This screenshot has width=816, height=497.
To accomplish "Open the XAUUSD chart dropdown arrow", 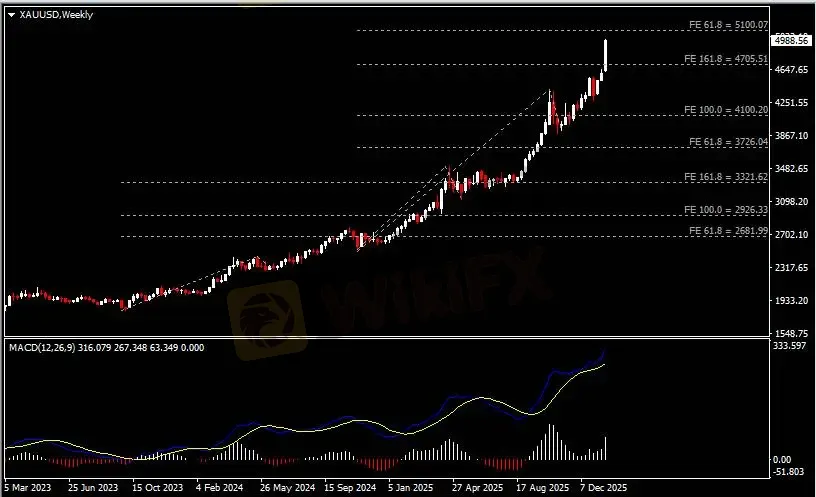I will [x=11, y=15].
